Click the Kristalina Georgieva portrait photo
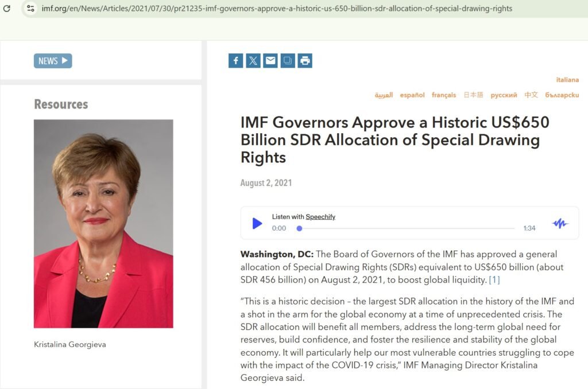 pos(103,224)
